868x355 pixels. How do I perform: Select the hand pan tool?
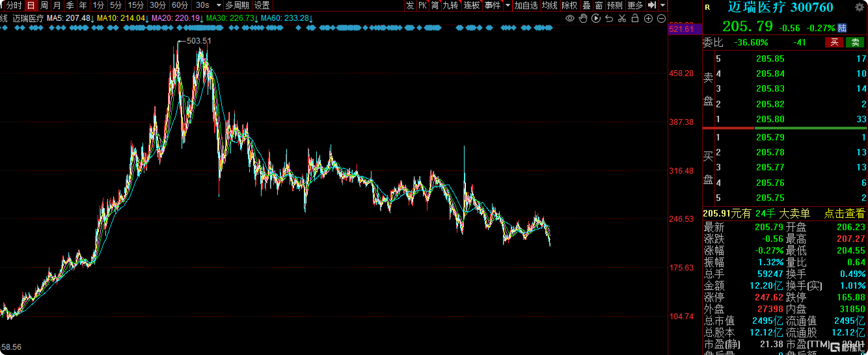click(583, 19)
